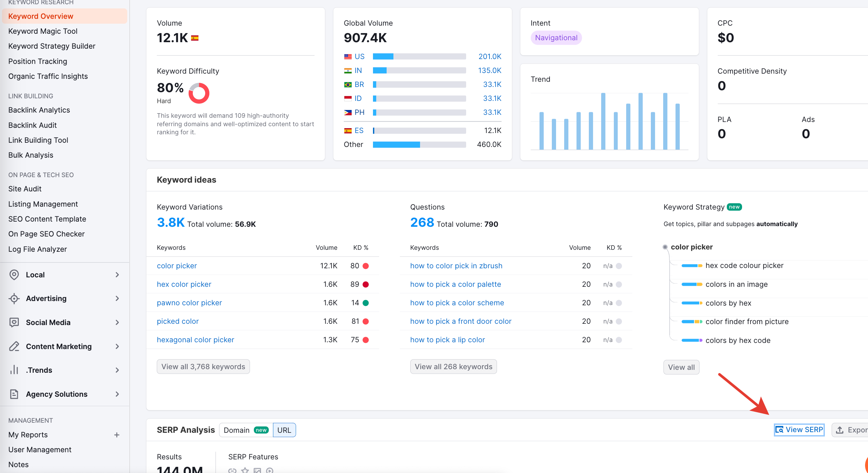Expand the Content Marketing section chevron
Screen dimensions: 868x473
point(117,346)
